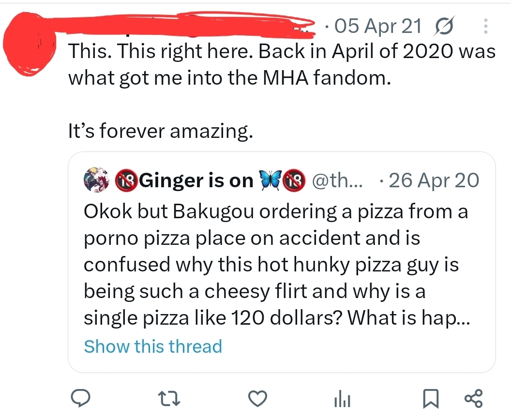Open the 26 Apr 20 timestamp
This screenshot has width=511, height=420.
coord(433,180)
